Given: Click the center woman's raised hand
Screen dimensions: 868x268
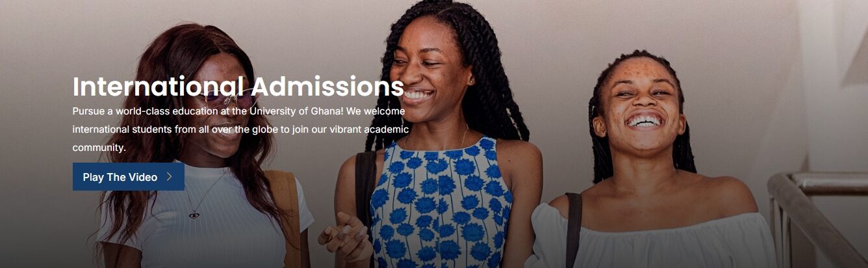Looking at the screenshot, I should (346, 237).
